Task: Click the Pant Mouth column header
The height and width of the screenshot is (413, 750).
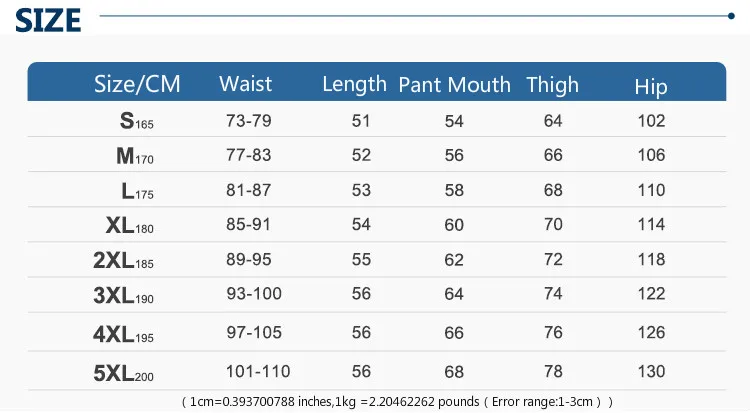Action: tap(454, 85)
